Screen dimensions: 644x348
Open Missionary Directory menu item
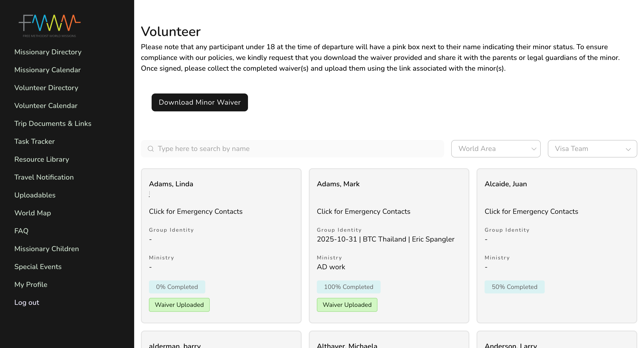pos(48,52)
